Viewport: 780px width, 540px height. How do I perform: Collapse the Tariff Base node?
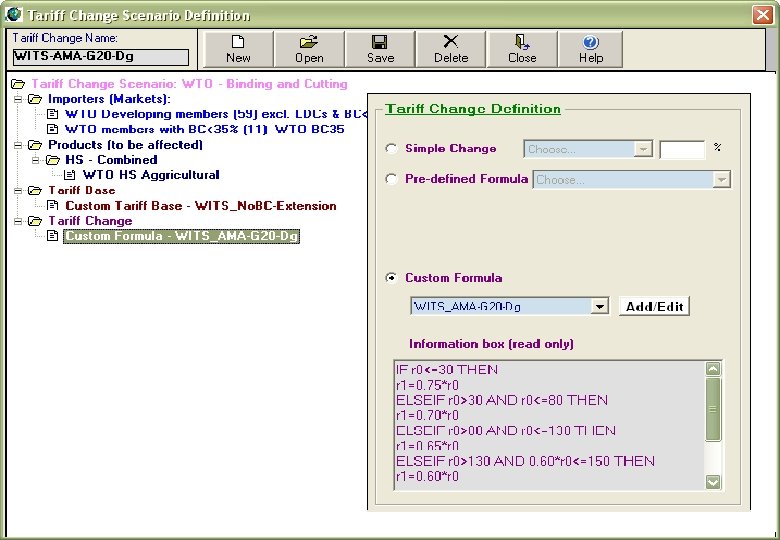click(18, 190)
